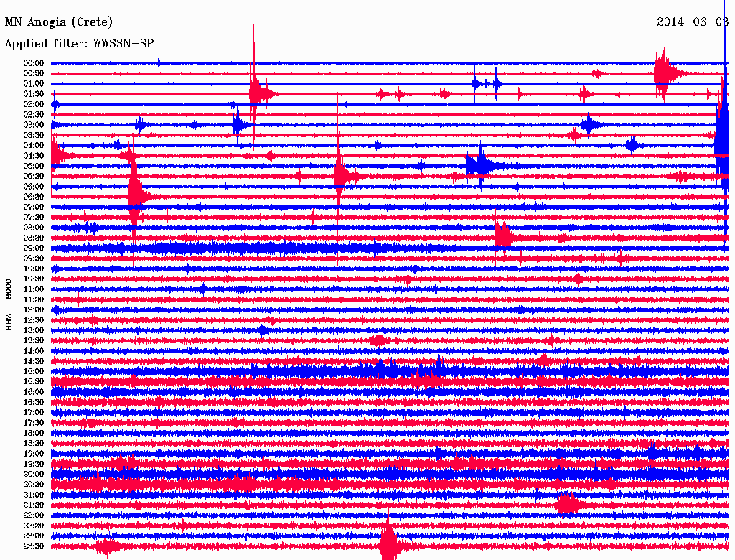Select the 10:00 time label
The width and height of the screenshot is (735, 560).
tap(34, 269)
